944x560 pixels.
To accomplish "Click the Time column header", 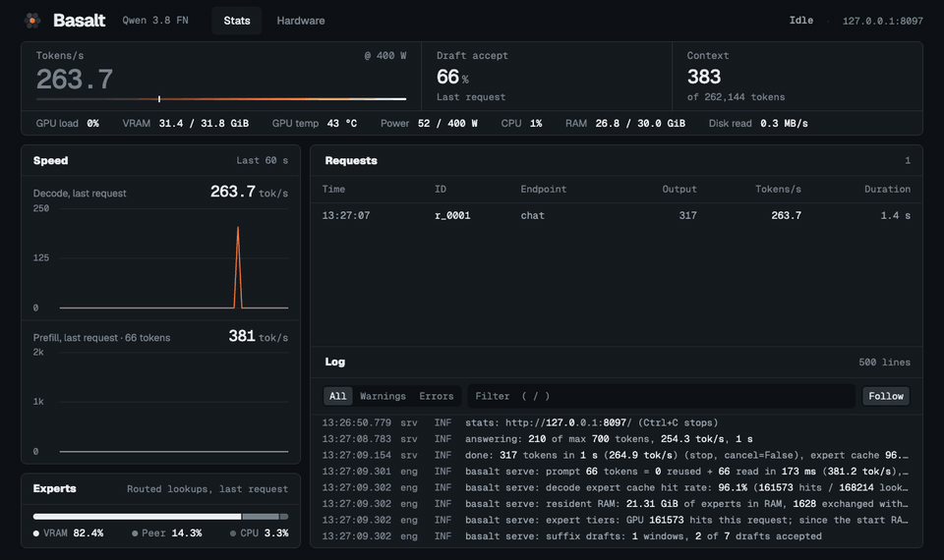I will coord(333,189).
